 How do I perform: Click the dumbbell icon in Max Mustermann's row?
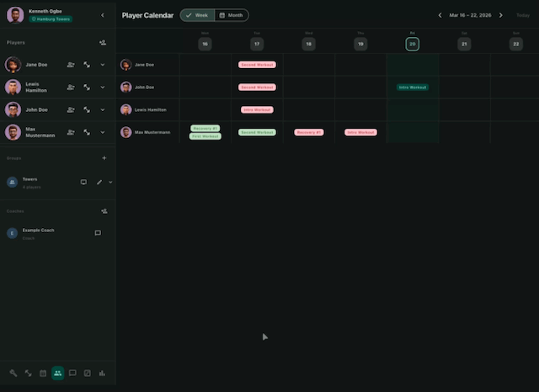tap(87, 132)
